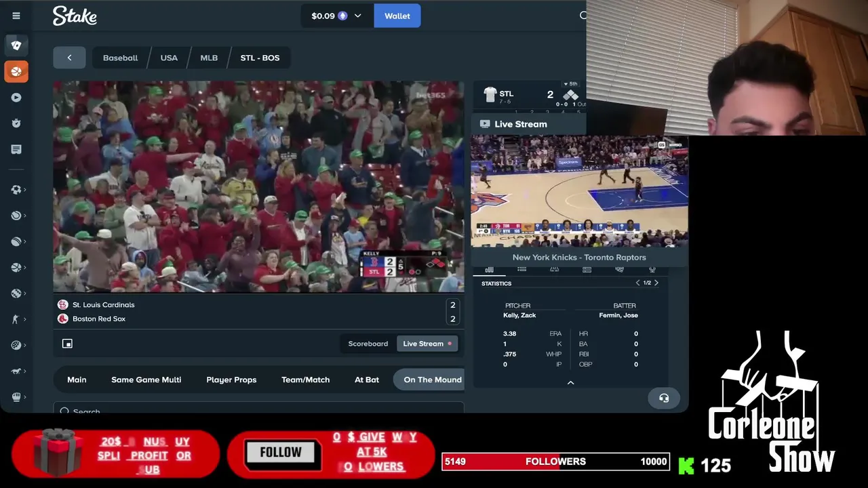This screenshot has height=488, width=868.
Task: Select the grey basketball sport icon
Action: (x=16, y=268)
